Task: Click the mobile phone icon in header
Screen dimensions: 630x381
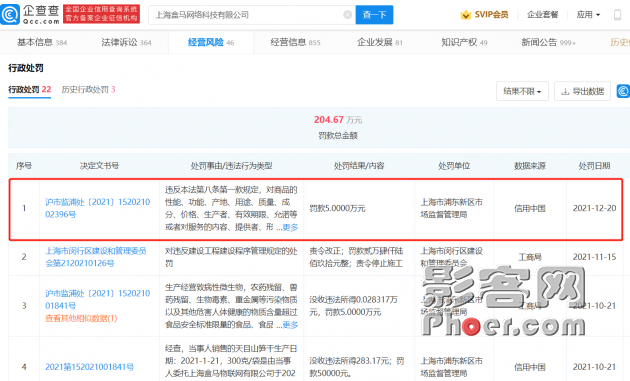Action: [618, 15]
